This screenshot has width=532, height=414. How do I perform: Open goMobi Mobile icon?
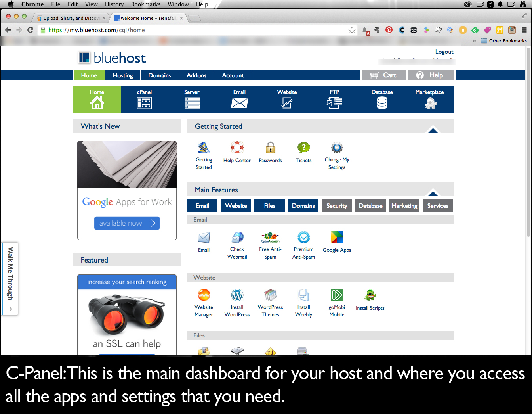pos(337,295)
